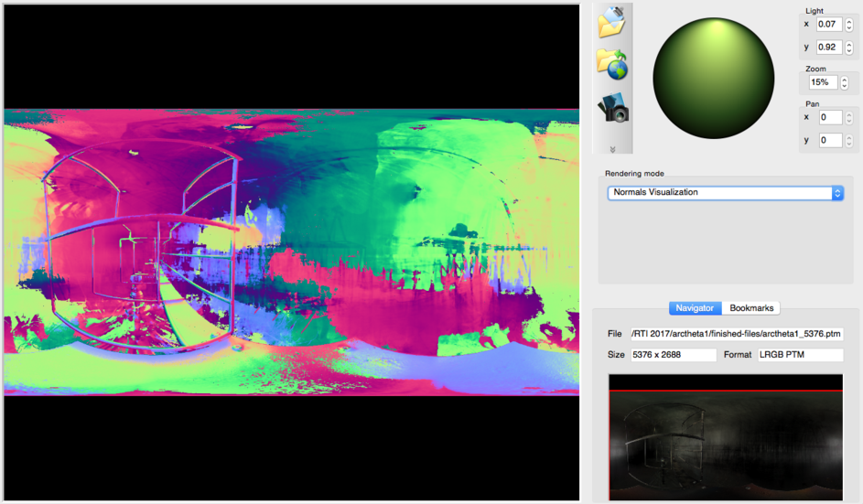Screen dimensions: 863x504
Task: Edit Pan x value field
Action: pyautogui.click(x=830, y=117)
